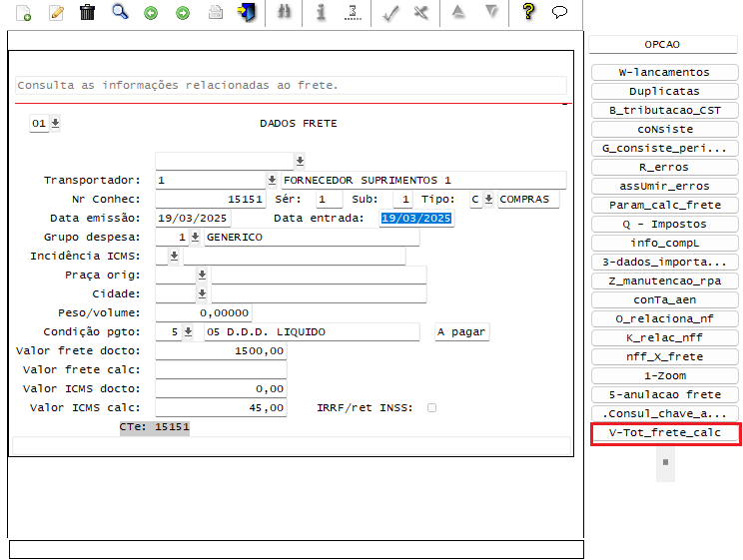Open the W-lancamentos option

point(664,73)
